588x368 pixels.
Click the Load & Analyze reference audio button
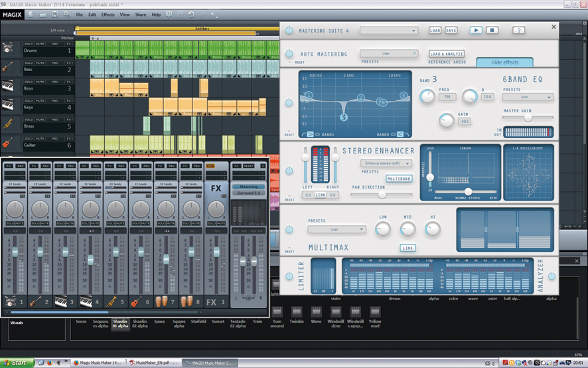click(447, 54)
